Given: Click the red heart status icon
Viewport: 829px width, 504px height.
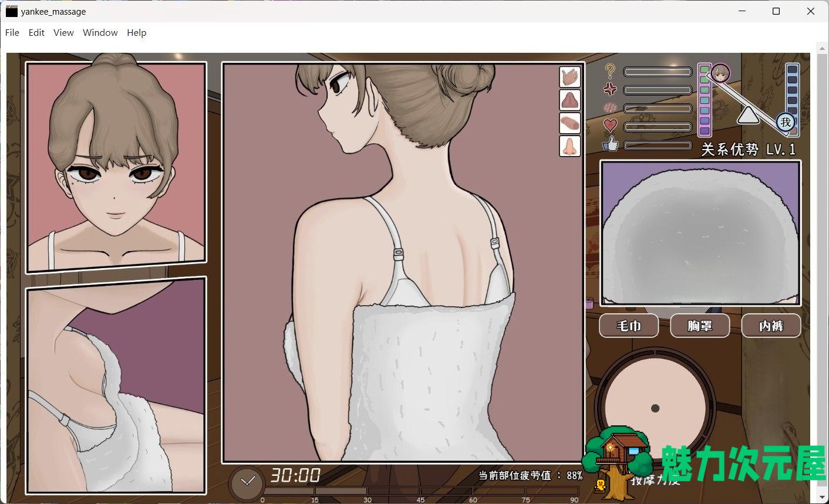Looking at the screenshot, I should tap(611, 126).
